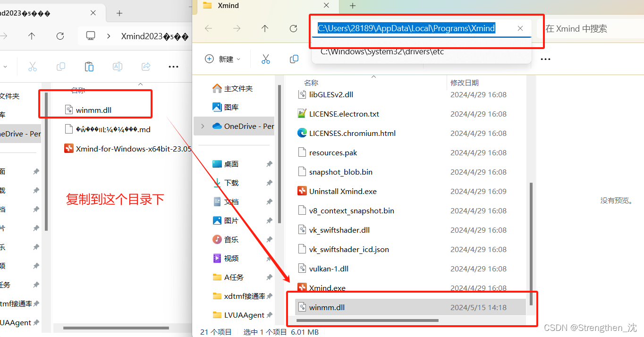Click Copy icon in Xmind window toolbar
The image size is (644, 337).
click(x=294, y=59)
